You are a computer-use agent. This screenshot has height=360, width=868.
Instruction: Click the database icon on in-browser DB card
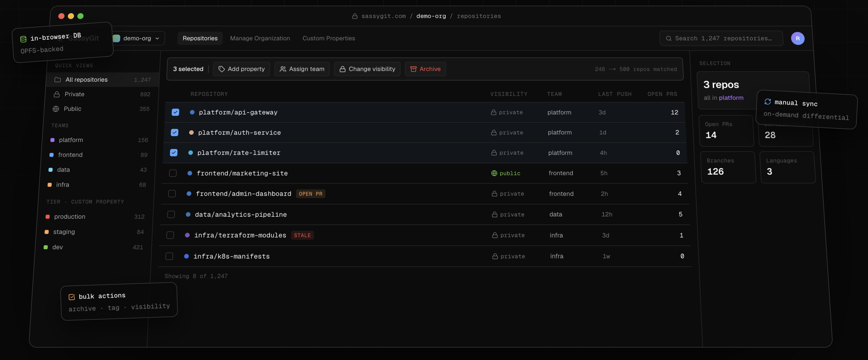(23, 39)
